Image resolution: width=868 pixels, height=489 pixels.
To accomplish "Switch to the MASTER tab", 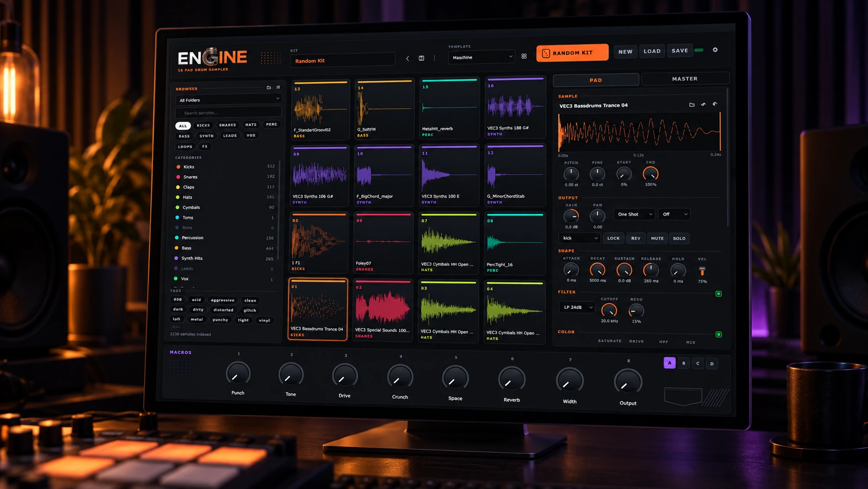I will 685,78.
